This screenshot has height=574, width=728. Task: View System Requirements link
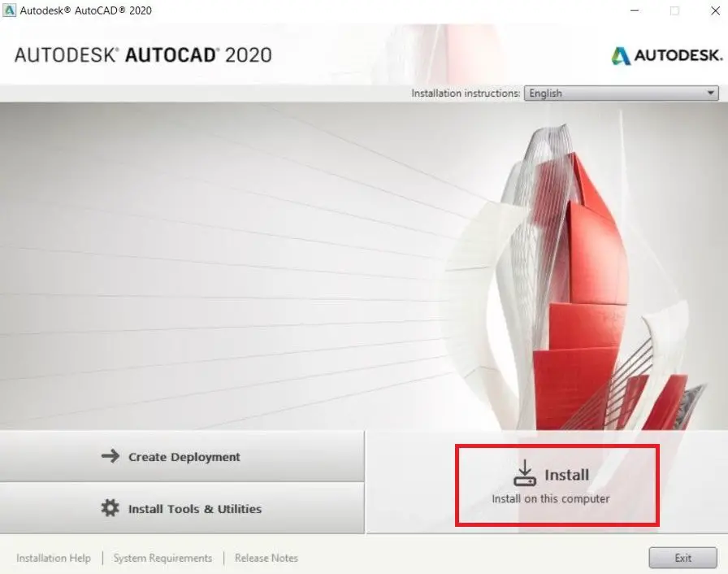[x=163, y=558]
